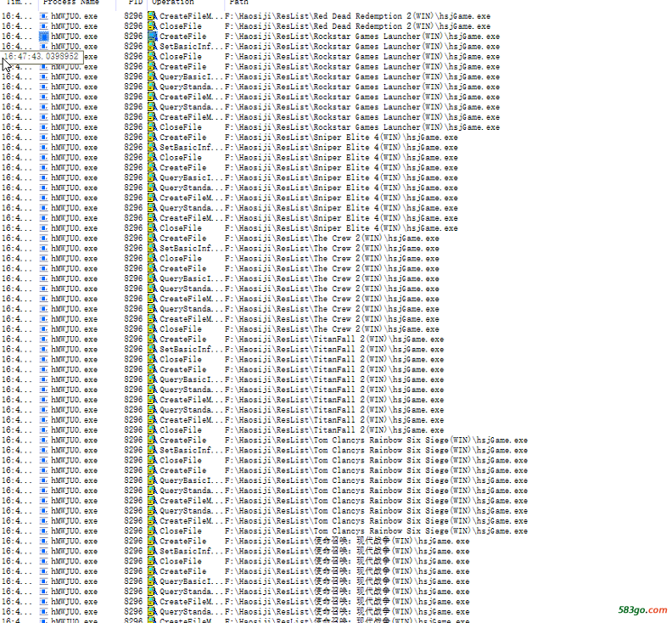Click operation icon on Rainbow Six Siege SetBasicInf row

pyautogui.click(x=152, y=450)
